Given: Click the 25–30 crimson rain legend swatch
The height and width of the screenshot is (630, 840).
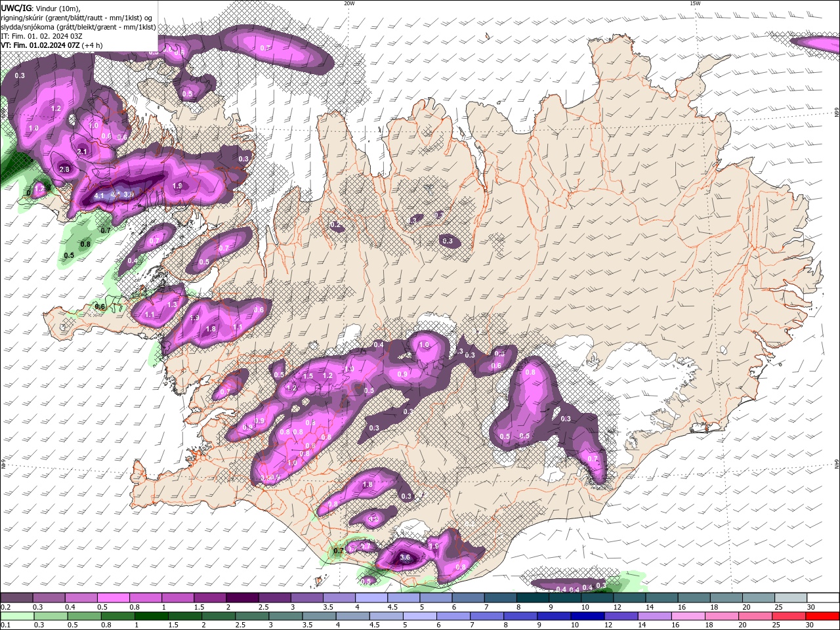Looking at the screenshot, I should pos(789,616).
